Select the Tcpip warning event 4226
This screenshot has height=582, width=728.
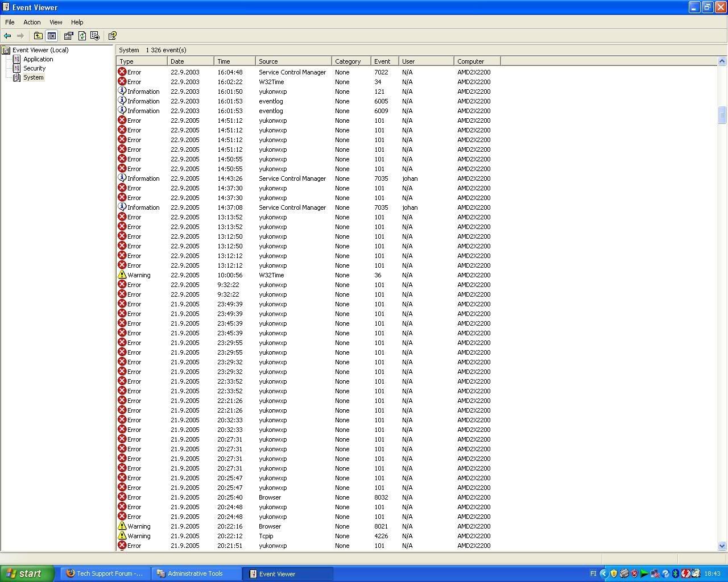coord(308,536)
